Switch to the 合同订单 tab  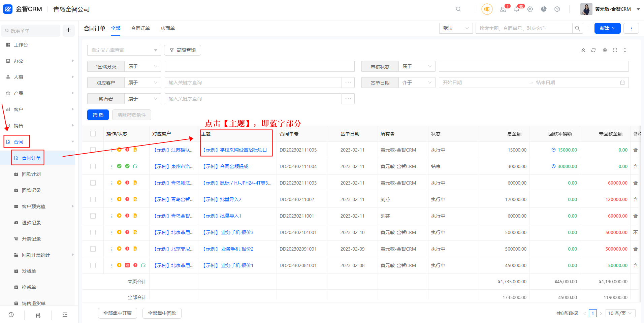click(140, 28)
